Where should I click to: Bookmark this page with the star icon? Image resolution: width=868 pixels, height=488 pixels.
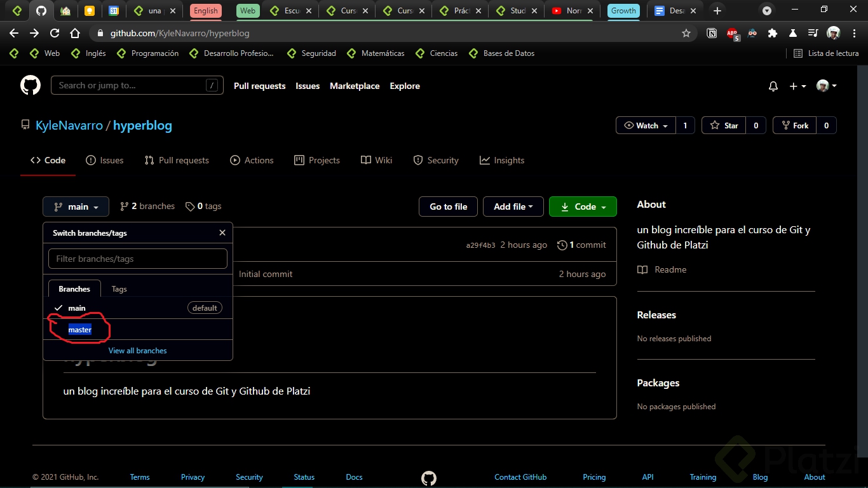[x=686, y=33]
